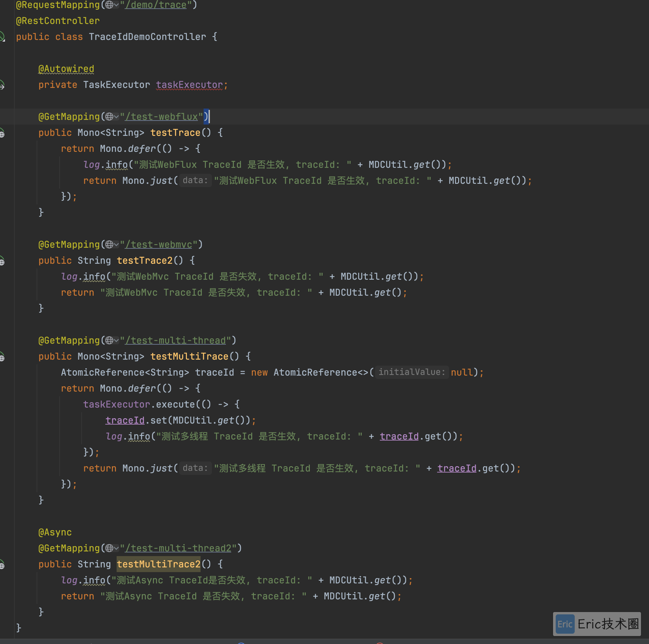Click "data:" hint in the 多线程 Mono.just call
Screen dimensions: 649x644
[x=195, y=469]
